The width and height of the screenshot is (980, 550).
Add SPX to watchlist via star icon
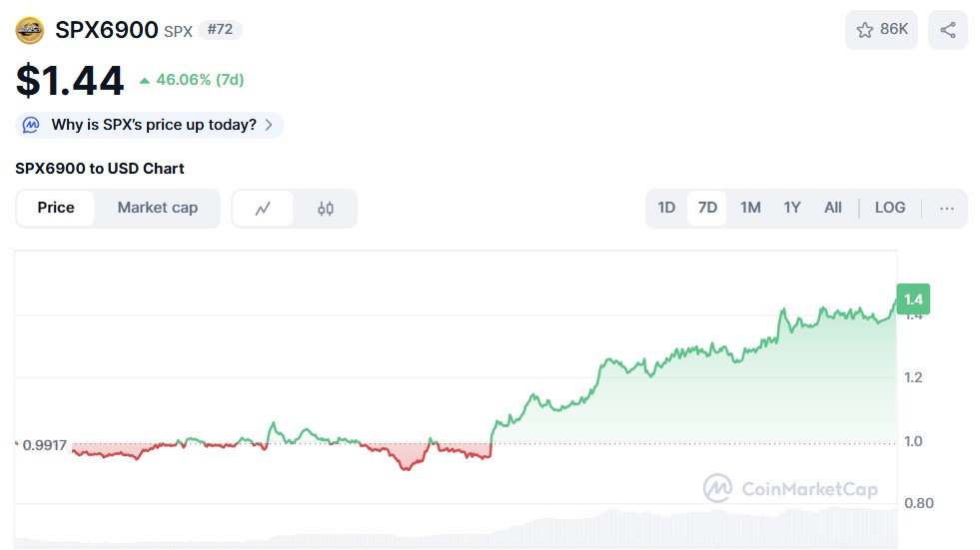coord(865,30)
